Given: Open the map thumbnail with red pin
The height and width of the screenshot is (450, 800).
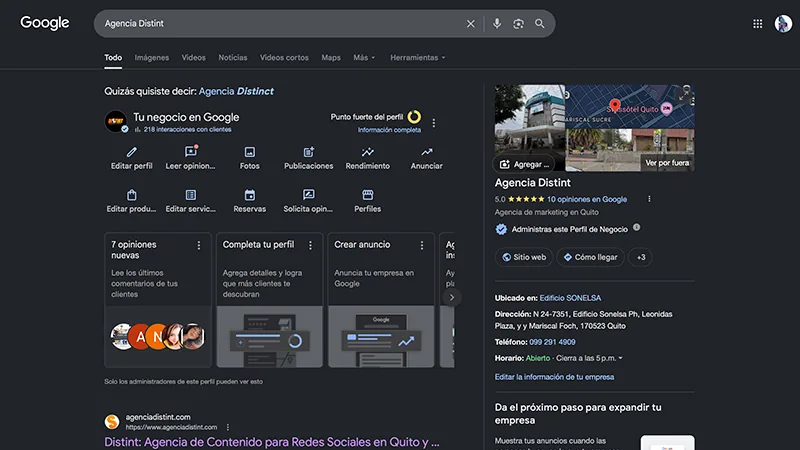Looking at the screenshot, I should [630, 106].
